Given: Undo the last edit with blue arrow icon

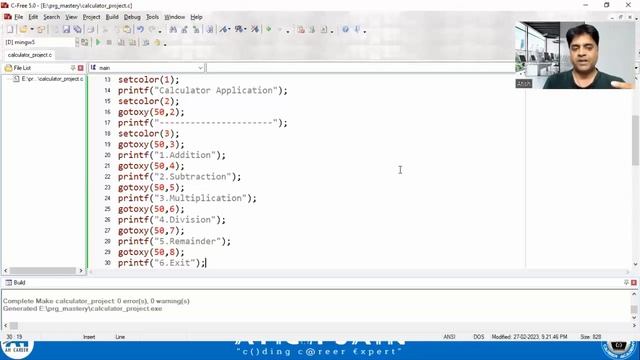Looking at the screenshot, I should (140, 29).
